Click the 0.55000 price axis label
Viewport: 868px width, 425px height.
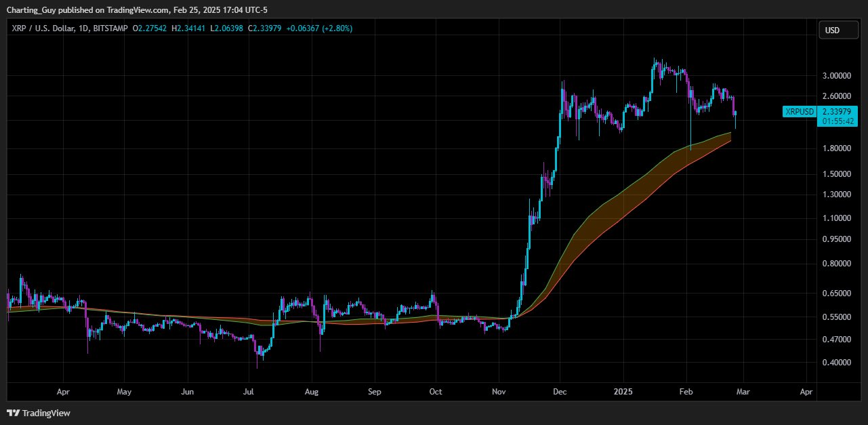[835, 317]
